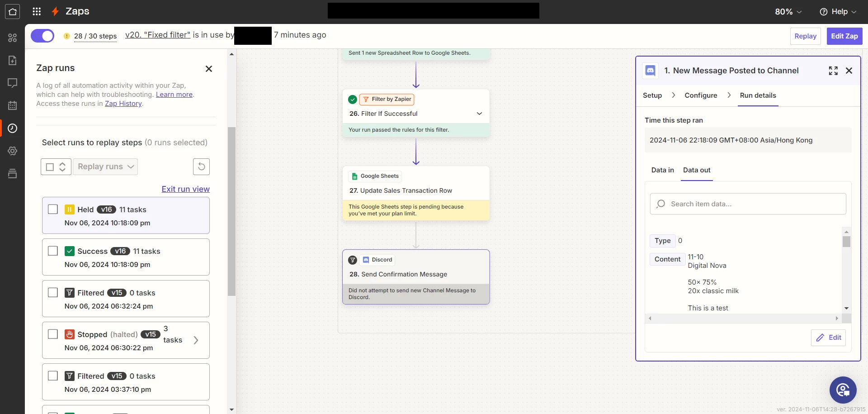Click the Zap runs panel vertical scrollbar
This screenshot has height=414, width=868.
tap(231, 211)
